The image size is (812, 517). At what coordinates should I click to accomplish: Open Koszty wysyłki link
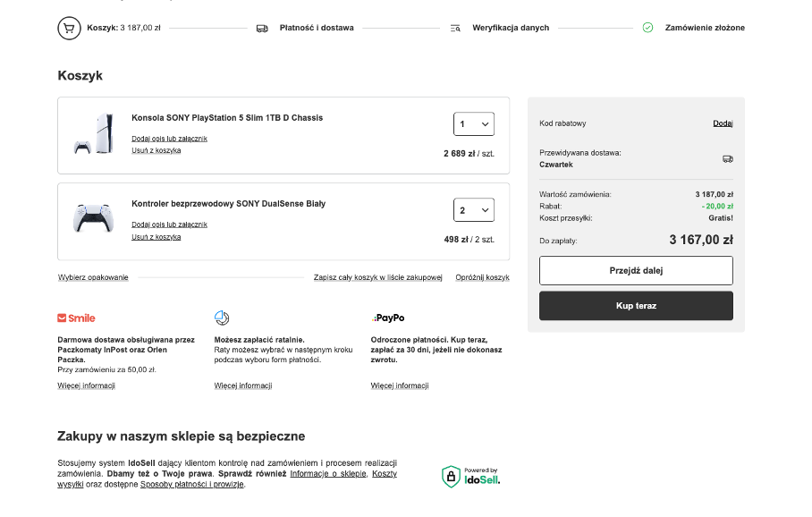[385, 473]
